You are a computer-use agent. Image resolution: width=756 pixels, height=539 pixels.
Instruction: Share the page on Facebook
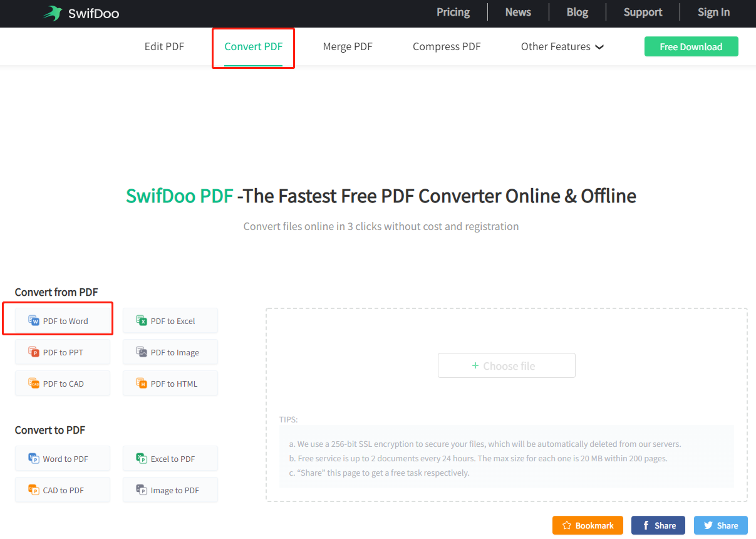point(658,525)
